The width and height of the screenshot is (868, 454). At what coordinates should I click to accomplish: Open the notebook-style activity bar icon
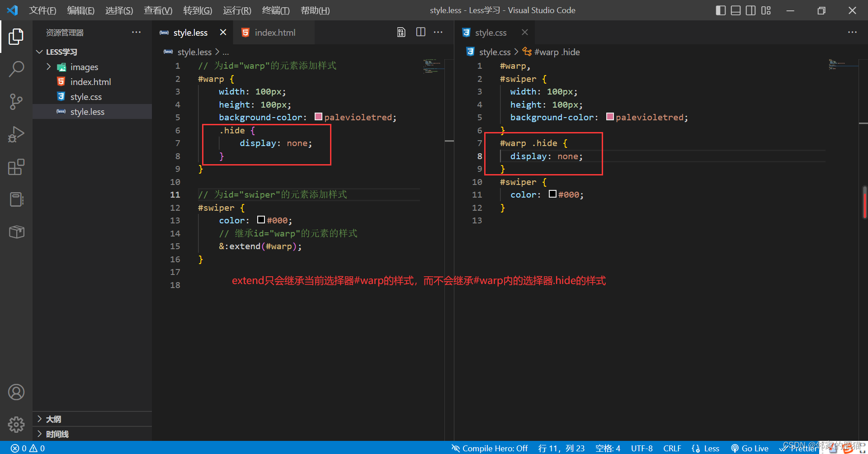coord(16,199)
